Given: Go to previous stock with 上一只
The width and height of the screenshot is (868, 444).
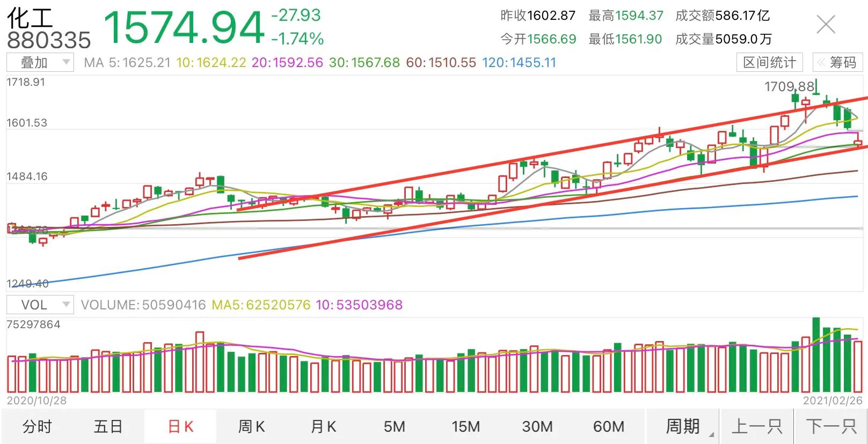Looking at the screenshot, I should click(757, 427).
